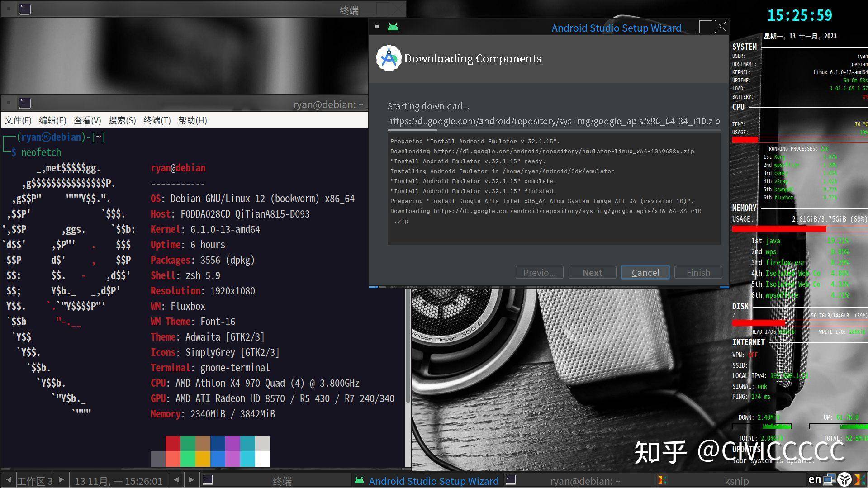Open the 文件(F) menu in terminal
Viewport: 868px width, 488px height.
(x=18, y=120)
